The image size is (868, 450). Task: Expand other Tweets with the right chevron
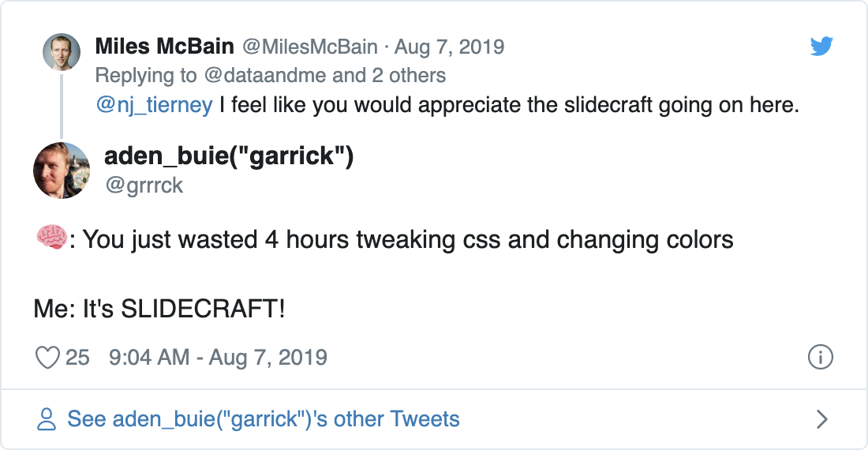pyautogui.click(x=821, y=419)
